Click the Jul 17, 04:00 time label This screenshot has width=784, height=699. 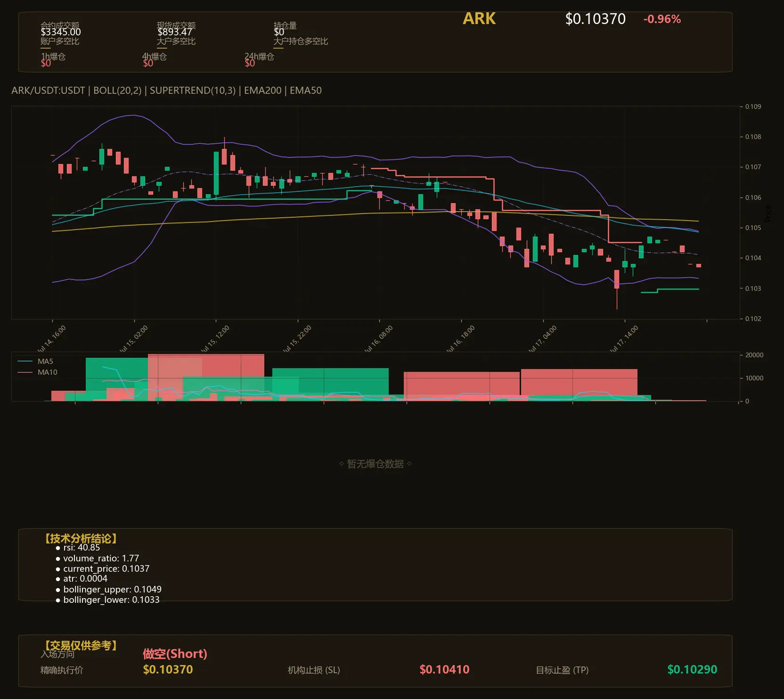point(543,339)
